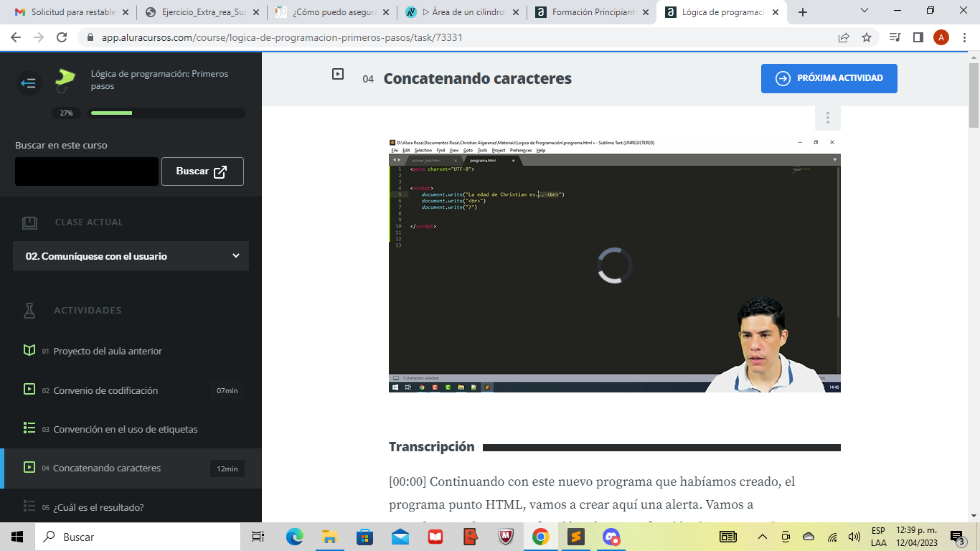980x551 pixels.
Task: Reload the current page
Action: click(x=62, y=37)
